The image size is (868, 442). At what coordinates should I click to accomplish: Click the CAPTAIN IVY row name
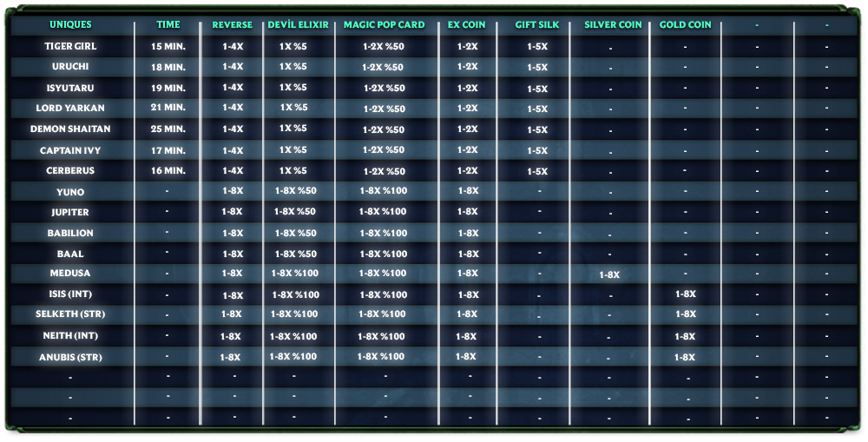(70, 150)
